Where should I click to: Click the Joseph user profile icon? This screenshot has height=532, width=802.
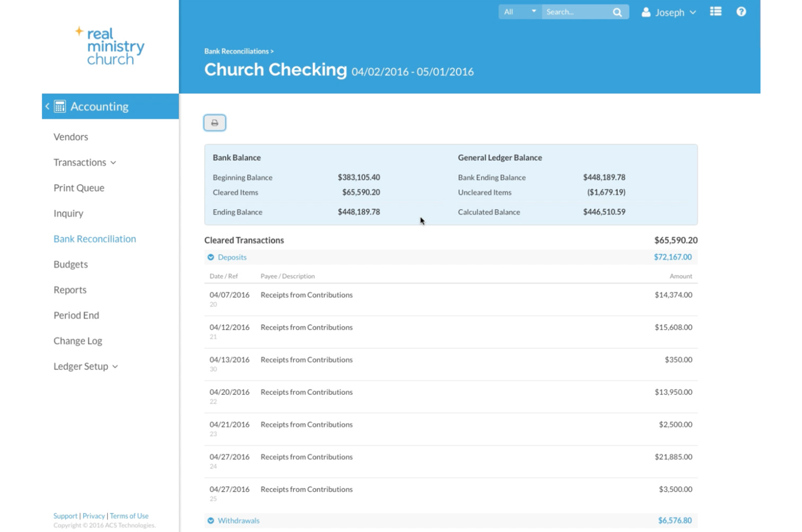(646, 12)
